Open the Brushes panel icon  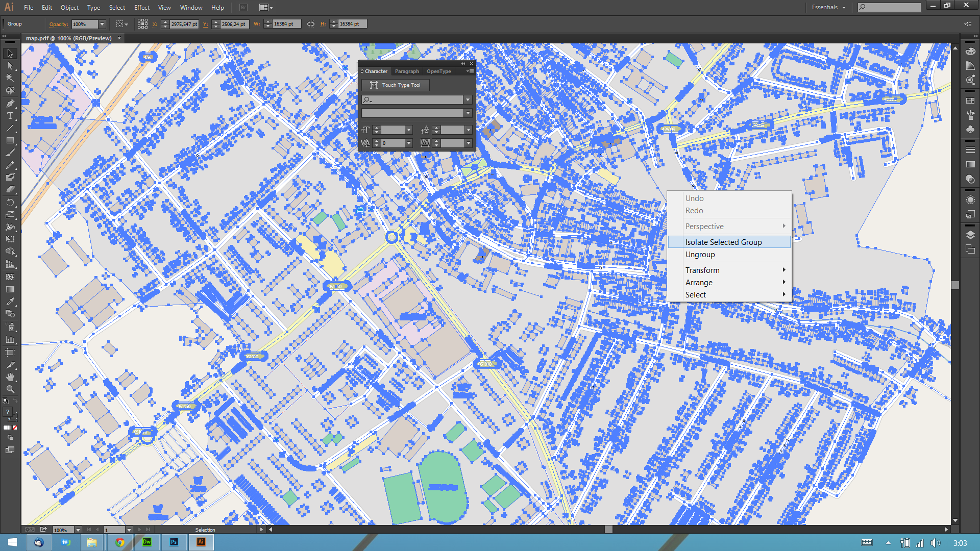970,115
